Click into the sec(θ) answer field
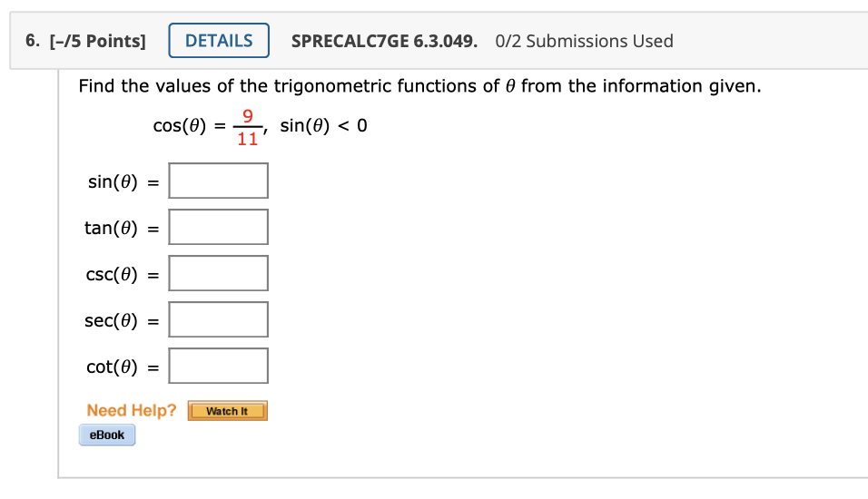Image resolution: width=868 pixels, height=499 pixels. pyautogui.click(x=219, y=319)
